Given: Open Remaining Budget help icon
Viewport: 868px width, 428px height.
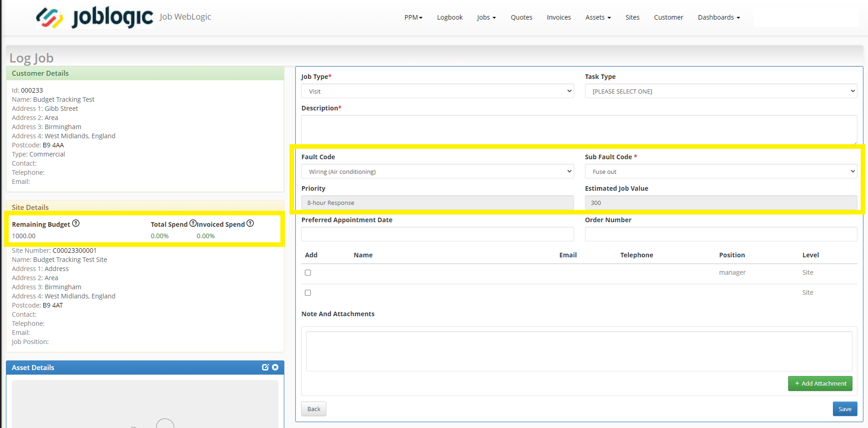Looking at the screenshot, I should [x=76, y=223].
